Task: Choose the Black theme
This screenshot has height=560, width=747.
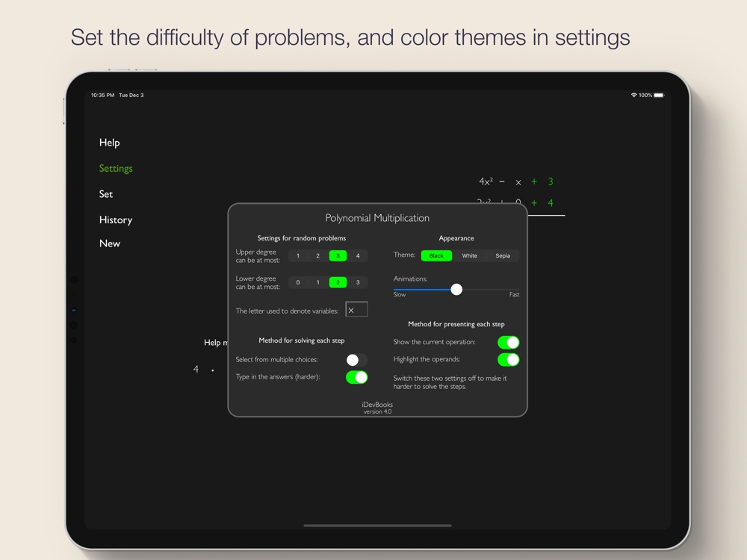Action: tap(436, 255)
